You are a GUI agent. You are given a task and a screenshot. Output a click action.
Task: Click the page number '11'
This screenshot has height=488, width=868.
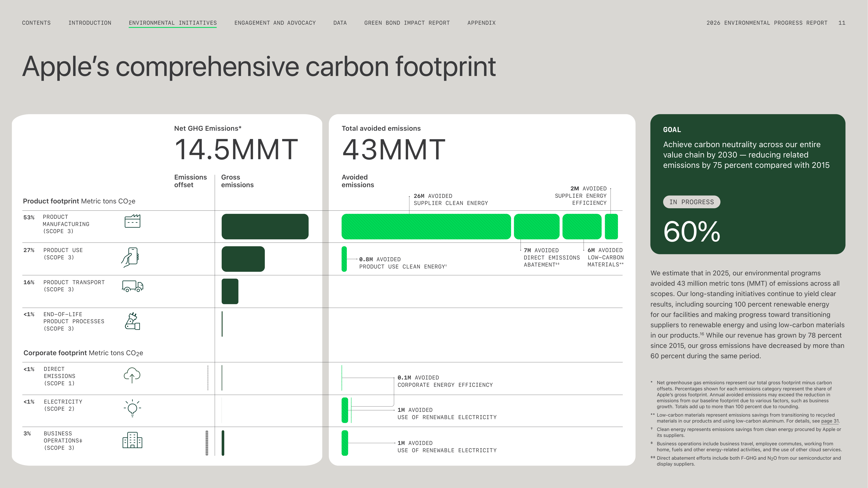pyautogui.click(x=842, y=23)
